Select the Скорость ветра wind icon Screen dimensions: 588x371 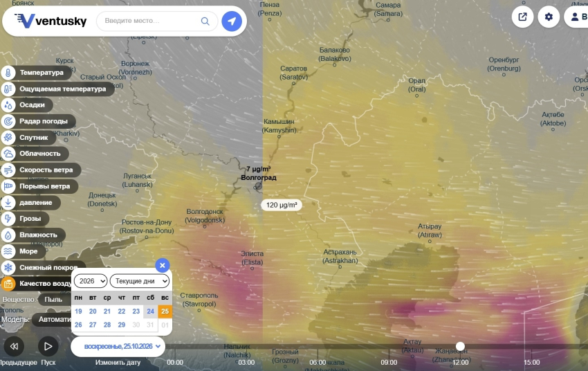8,170
